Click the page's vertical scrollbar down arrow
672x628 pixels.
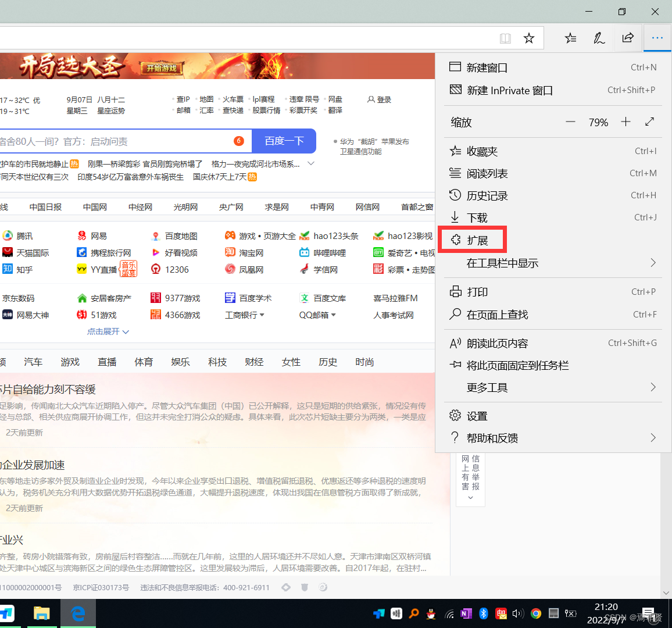(666, 593)
